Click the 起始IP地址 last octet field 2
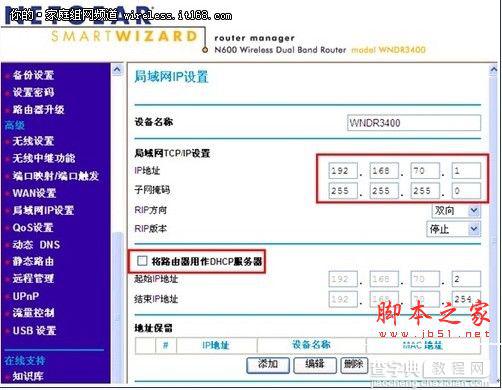The width and height of the screenshot is (502, 390). (x=466, y=279)
